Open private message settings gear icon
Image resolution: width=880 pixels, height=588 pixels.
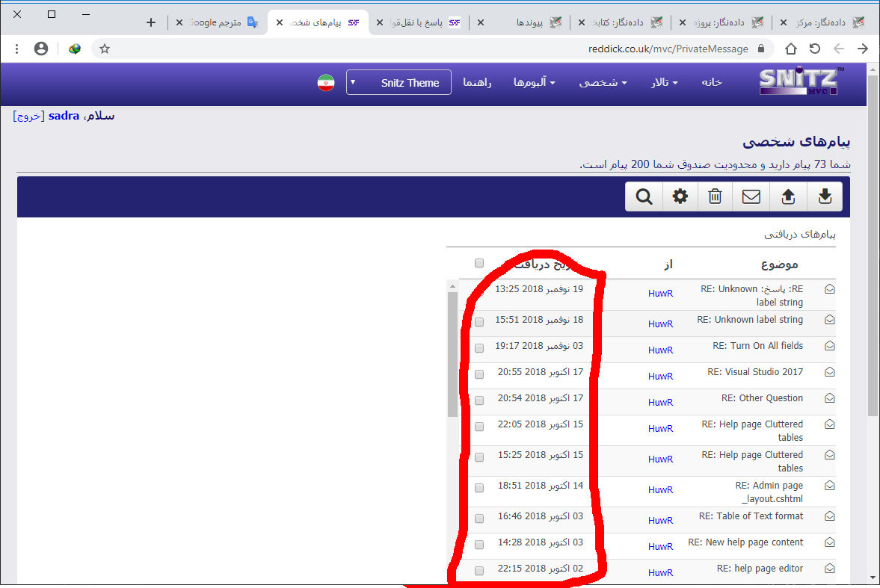coord(680,196)
